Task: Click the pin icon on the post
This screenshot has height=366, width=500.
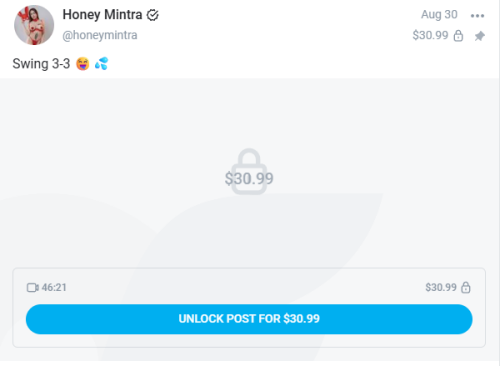Action: tap(480, 36)
